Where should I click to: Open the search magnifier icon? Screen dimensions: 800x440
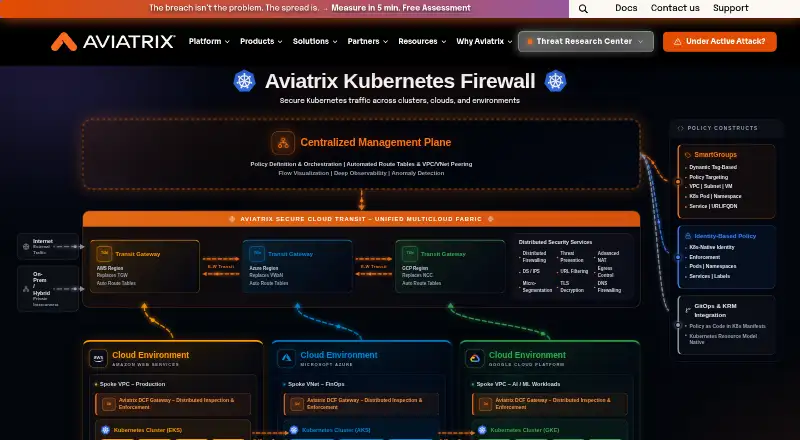click(583, 9)
